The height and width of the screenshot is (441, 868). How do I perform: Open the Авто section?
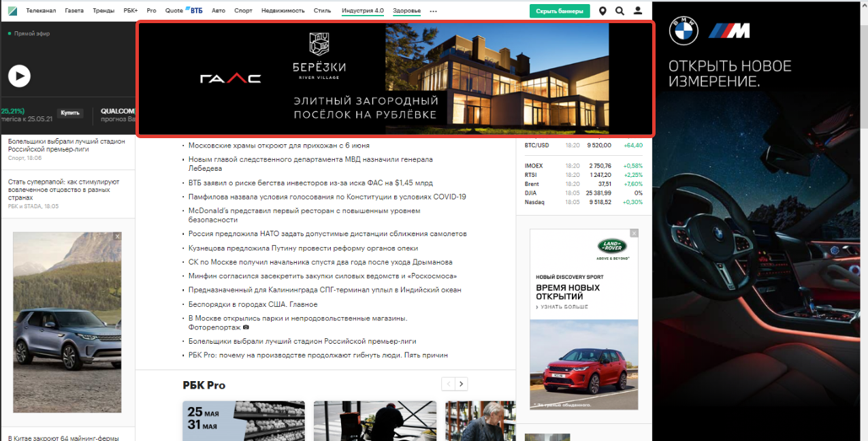coord(218,11)
